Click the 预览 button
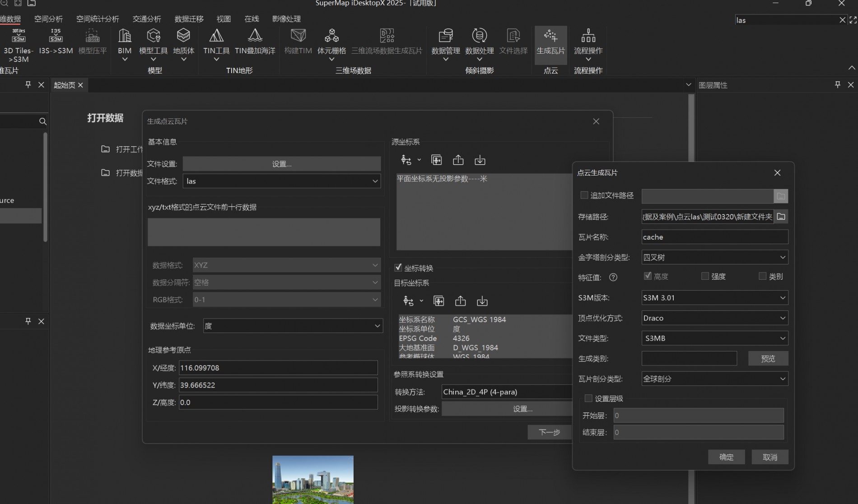858x504 pixels. tap(768, 359)
